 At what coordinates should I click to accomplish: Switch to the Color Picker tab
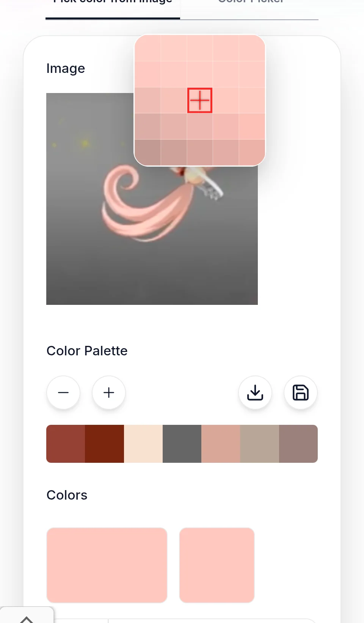[x=250, y=2]
